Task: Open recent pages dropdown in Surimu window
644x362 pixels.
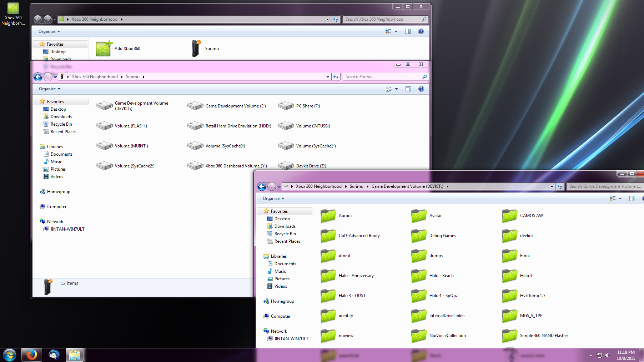Action: click(55, 77)
